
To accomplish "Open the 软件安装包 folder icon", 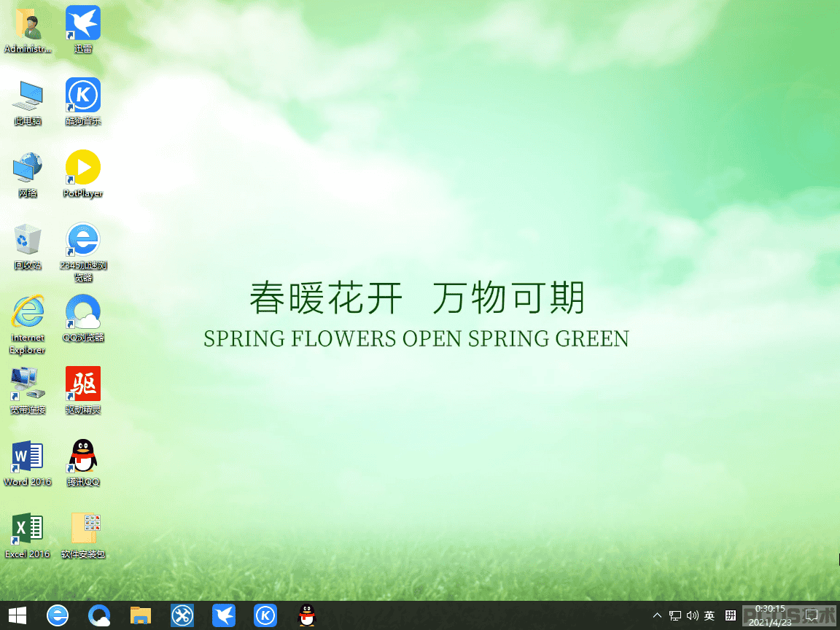I will click(83, 536).
